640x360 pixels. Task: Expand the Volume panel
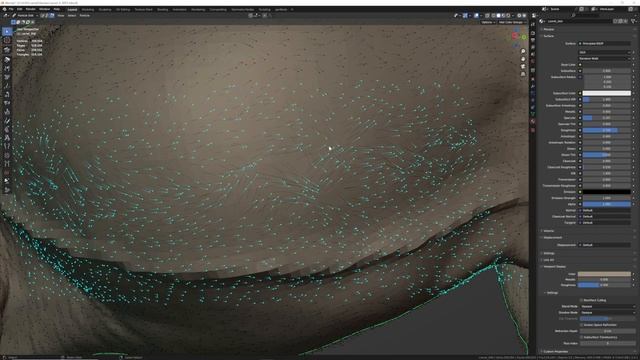(549, 231)
